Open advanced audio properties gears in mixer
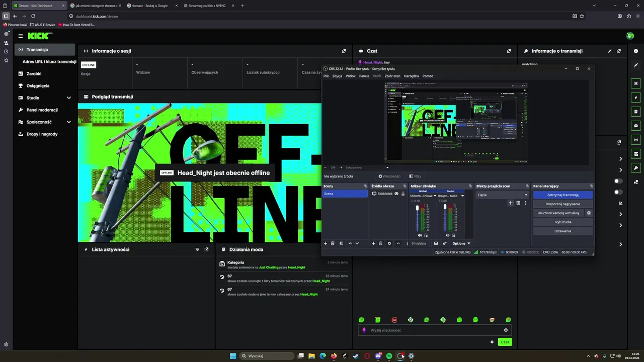Image resolution: width=644 pixels, height=362 pixels. [444, 243]
